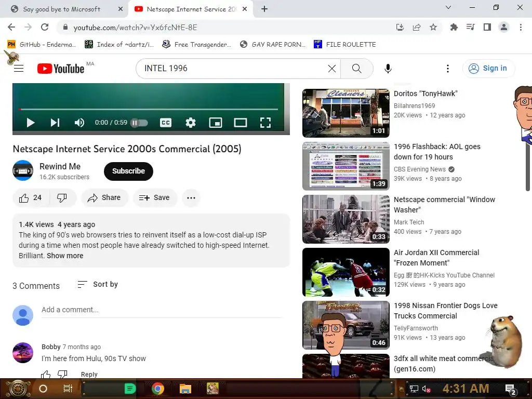Open Bobby's profile avatar
532x399 pixels.
click(x=23, y=353)
